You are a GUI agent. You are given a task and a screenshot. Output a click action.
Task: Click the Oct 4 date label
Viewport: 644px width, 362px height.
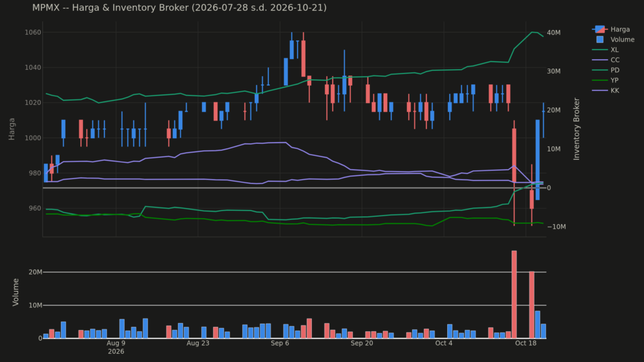point(443,343)
